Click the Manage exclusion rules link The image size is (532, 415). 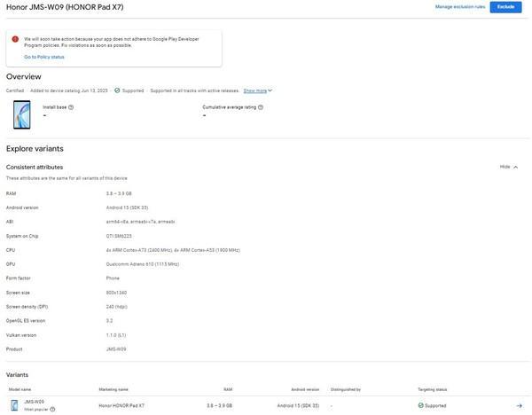click(x=459, y=7)
